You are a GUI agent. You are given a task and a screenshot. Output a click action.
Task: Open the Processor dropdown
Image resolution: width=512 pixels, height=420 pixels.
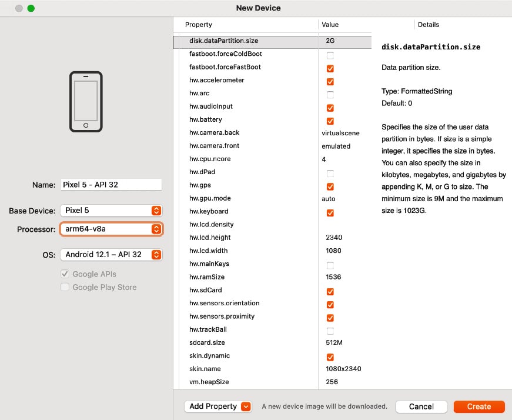[x=111, y=229]
